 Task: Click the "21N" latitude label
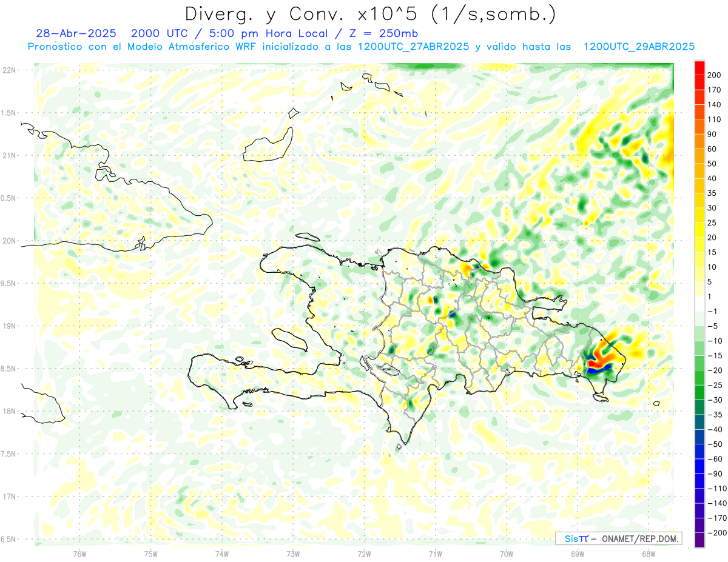[x=9, y=155]
